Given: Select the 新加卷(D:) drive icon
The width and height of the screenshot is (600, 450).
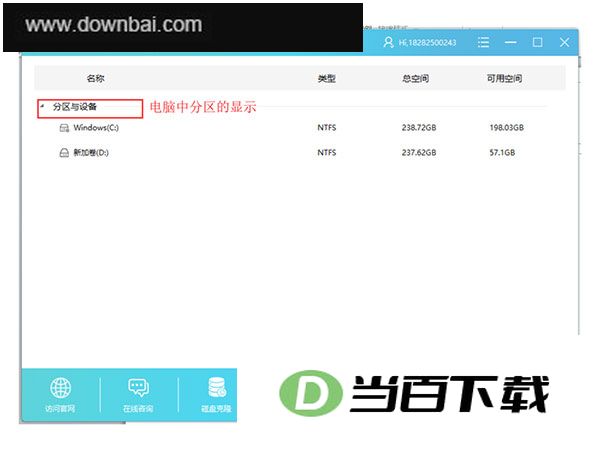Looking at the screenshot, I should pos(64,153).
